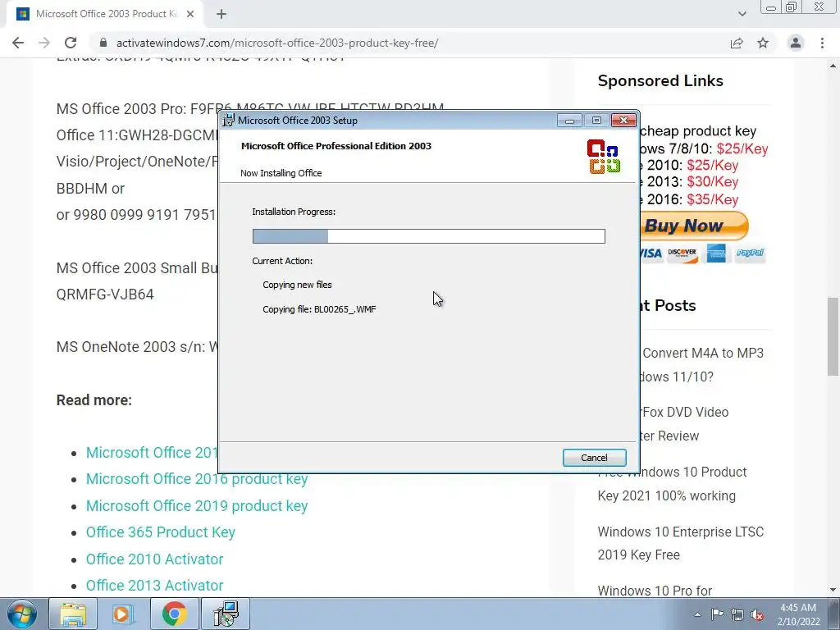The height and width of the screenshot is (630, 840).
Task: Click the page vertical scrollbar thumb
Action: pos(833,336)
